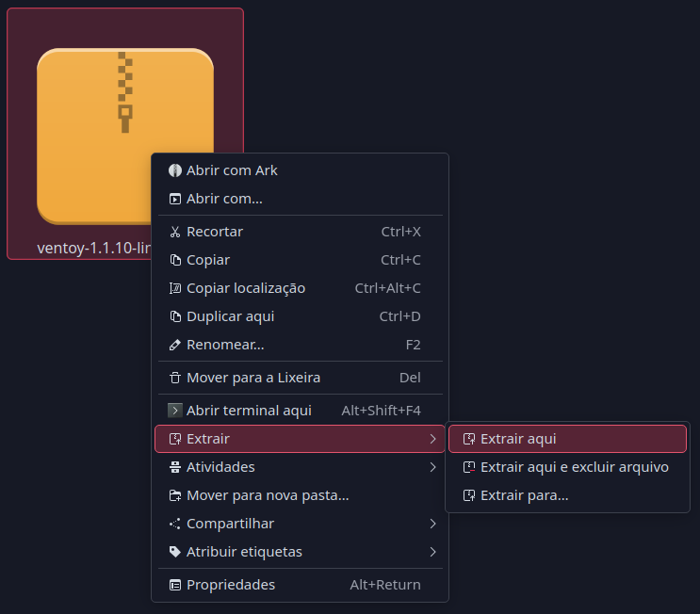This screenshot has width=700, height=614.
Task: Click the folder icon for Mover para nova pasta
Action: 174,495
